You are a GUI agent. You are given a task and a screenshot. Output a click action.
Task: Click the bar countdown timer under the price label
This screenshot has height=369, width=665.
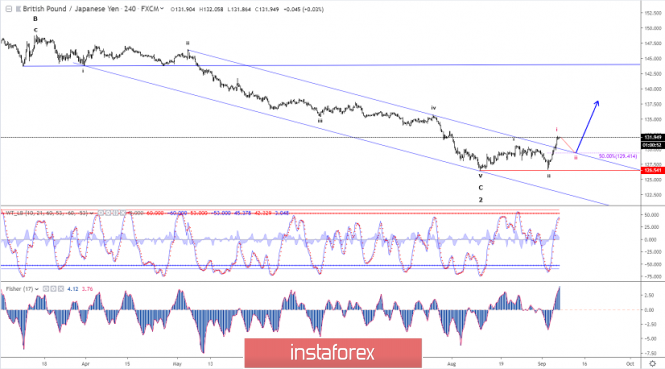[x=652, y=145]
